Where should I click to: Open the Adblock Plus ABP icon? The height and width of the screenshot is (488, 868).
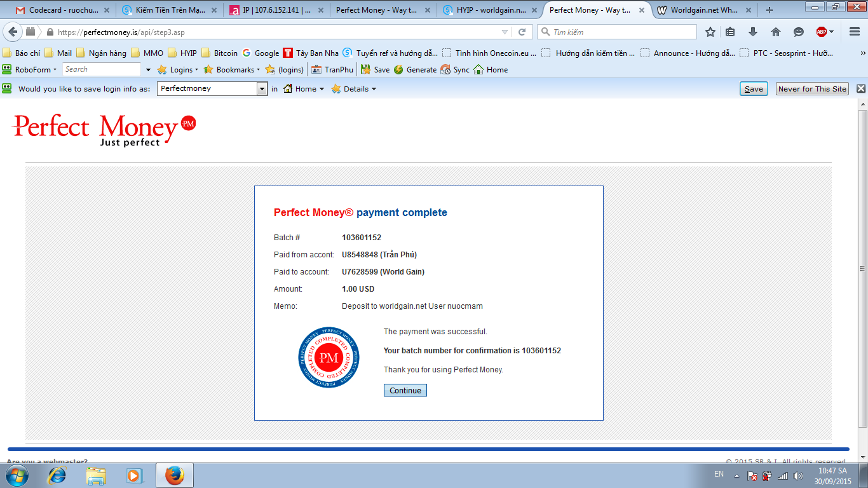822,32
